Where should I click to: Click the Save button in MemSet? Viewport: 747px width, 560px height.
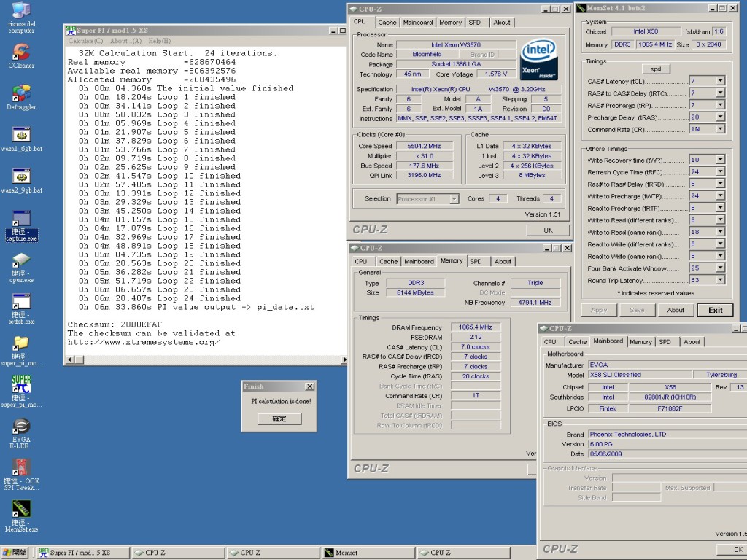click(637, 310)
